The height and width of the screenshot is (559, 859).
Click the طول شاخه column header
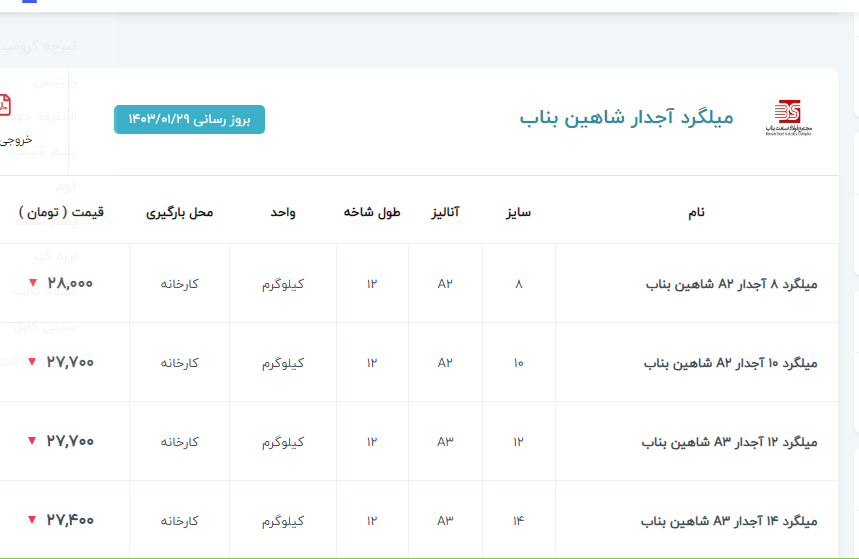pos(372,213)
